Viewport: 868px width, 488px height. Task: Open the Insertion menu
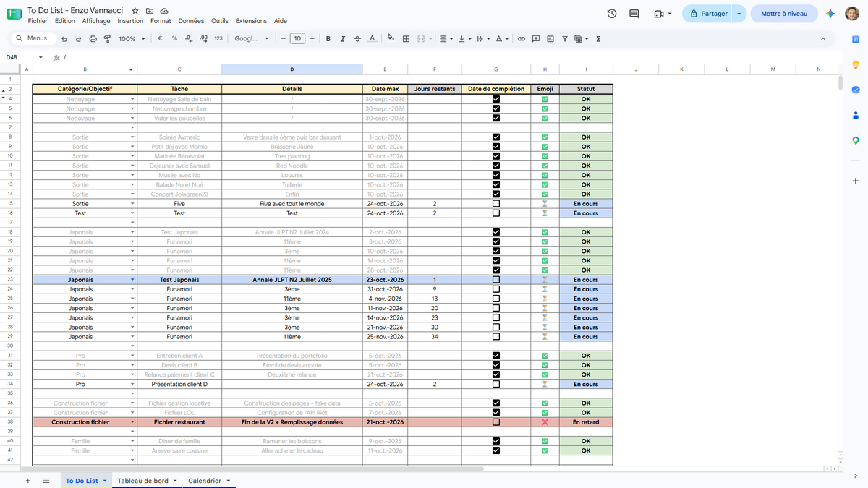coord(131,21)
